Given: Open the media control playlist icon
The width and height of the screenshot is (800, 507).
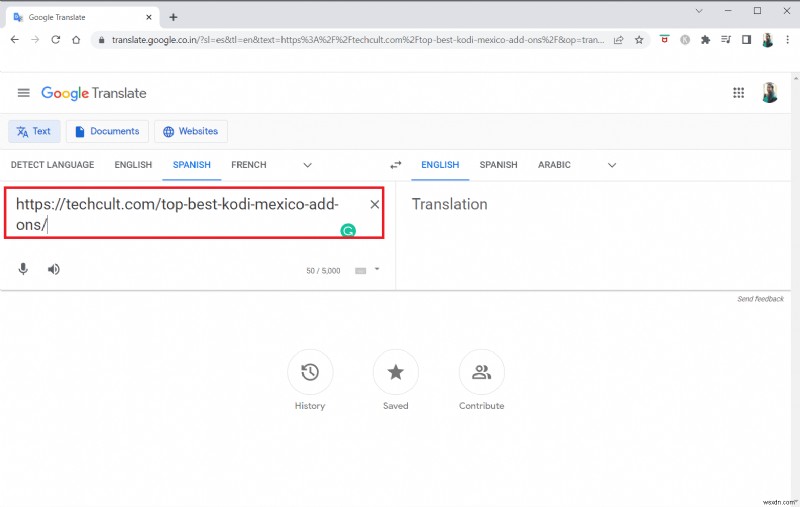Looking at the screenshot, I should tap(726, 40).
